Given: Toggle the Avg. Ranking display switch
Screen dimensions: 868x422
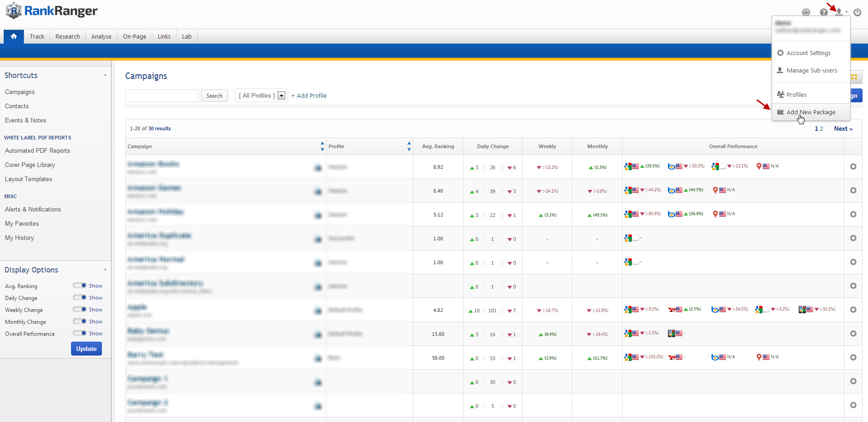Looking at the screenshot, I should pos(80,285).
